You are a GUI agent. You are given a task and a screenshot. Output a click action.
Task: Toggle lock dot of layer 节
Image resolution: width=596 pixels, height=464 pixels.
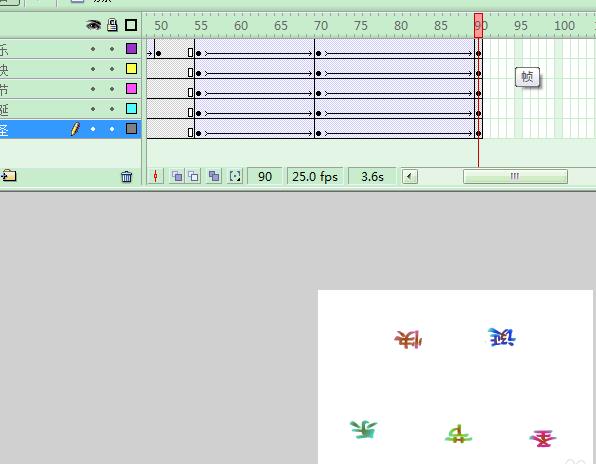click(112, 89)
